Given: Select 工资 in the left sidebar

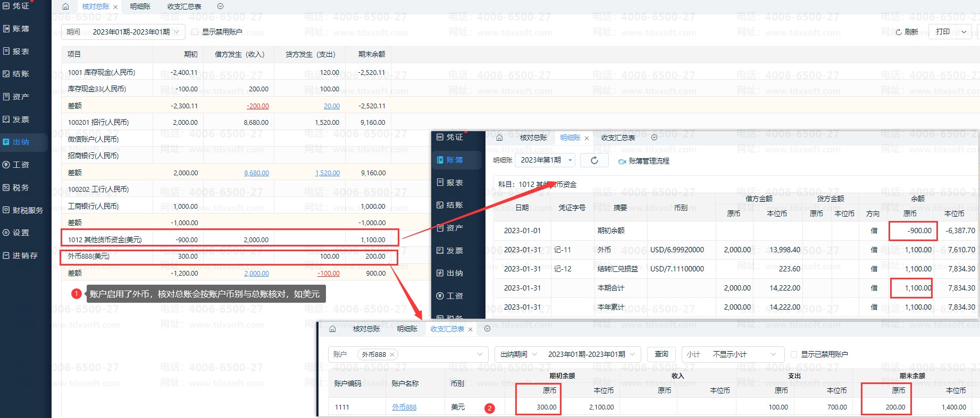Looking at the screenshot, I should (21, 165).
